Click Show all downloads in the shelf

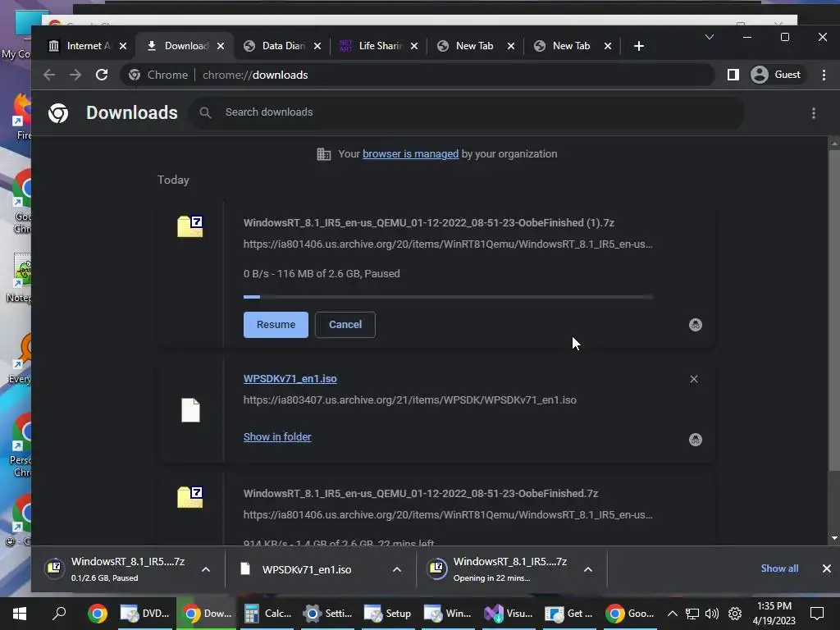coord(779,569)
